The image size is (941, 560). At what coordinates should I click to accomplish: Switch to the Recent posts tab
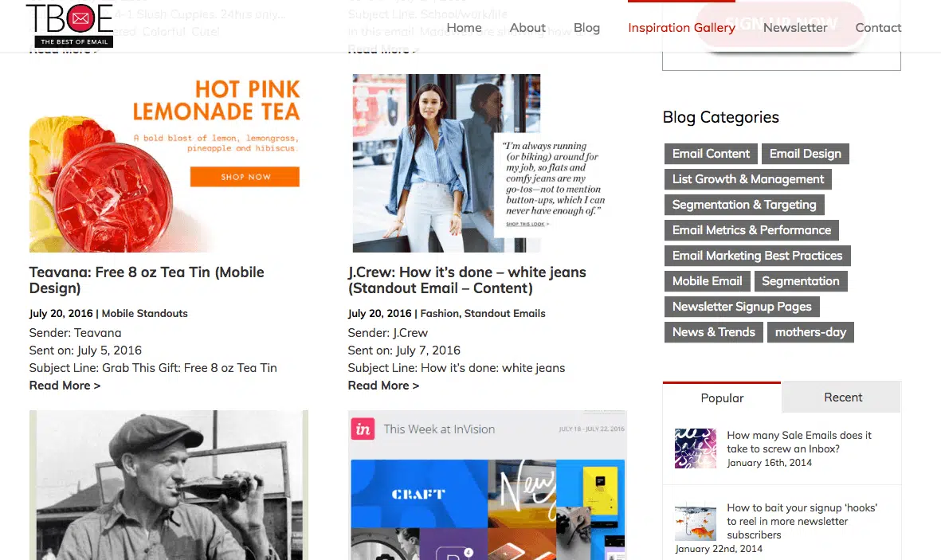pos(842,397)
